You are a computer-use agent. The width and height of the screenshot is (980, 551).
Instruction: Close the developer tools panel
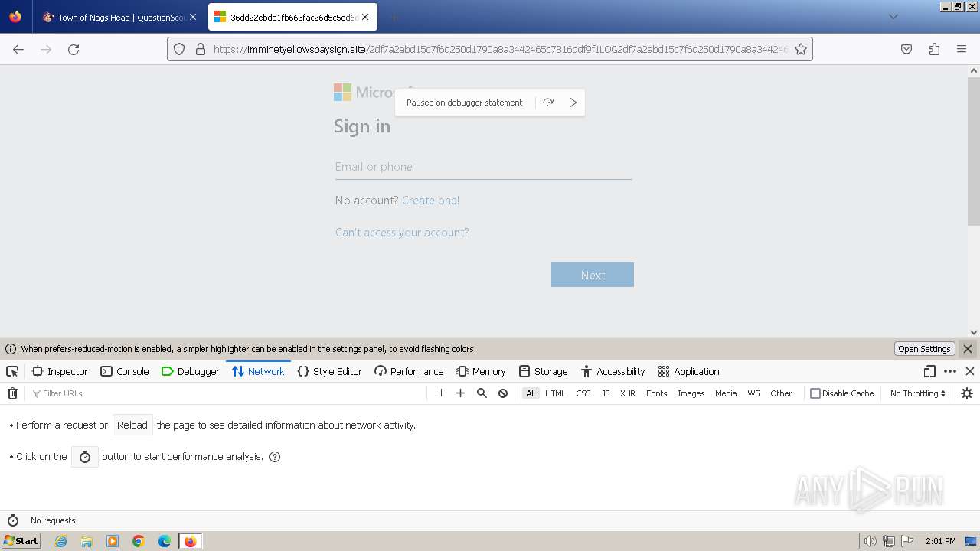tap(970, 371)
